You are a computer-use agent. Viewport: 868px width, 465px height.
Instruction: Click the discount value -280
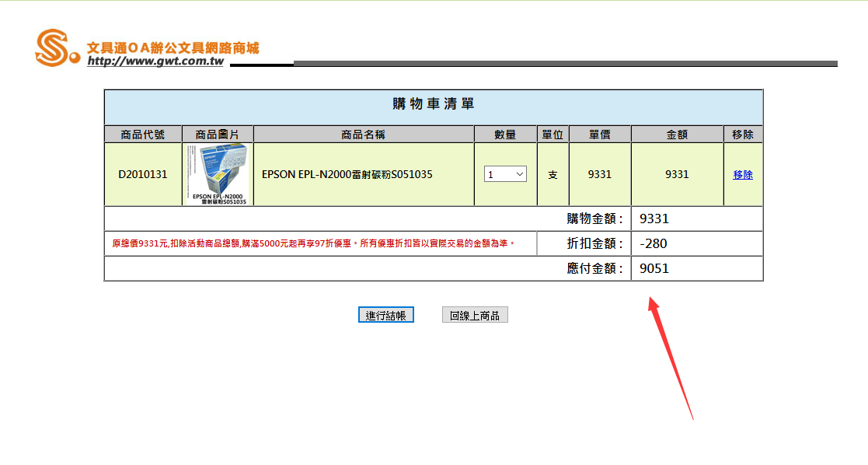654,244
